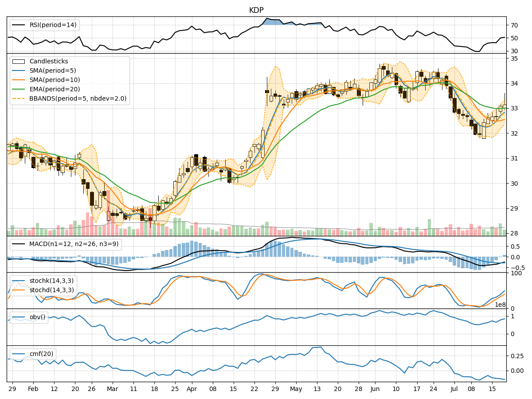The image size is (532, 399).
Task: Select the blue SMA(period=5) line sample icon
Action: click(19, 71)
